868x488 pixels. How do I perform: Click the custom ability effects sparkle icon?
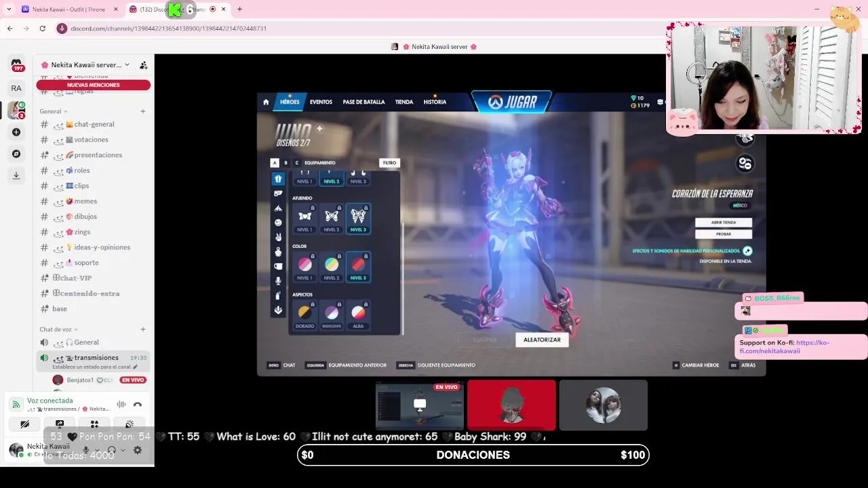(747, 251)
